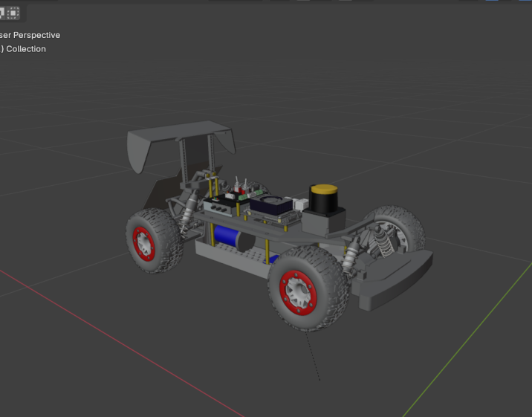The height and width of the screenshot is (417, 532).
Task: Click the 'User Perspective' viewport label
Action: click(x=30, y=35)
